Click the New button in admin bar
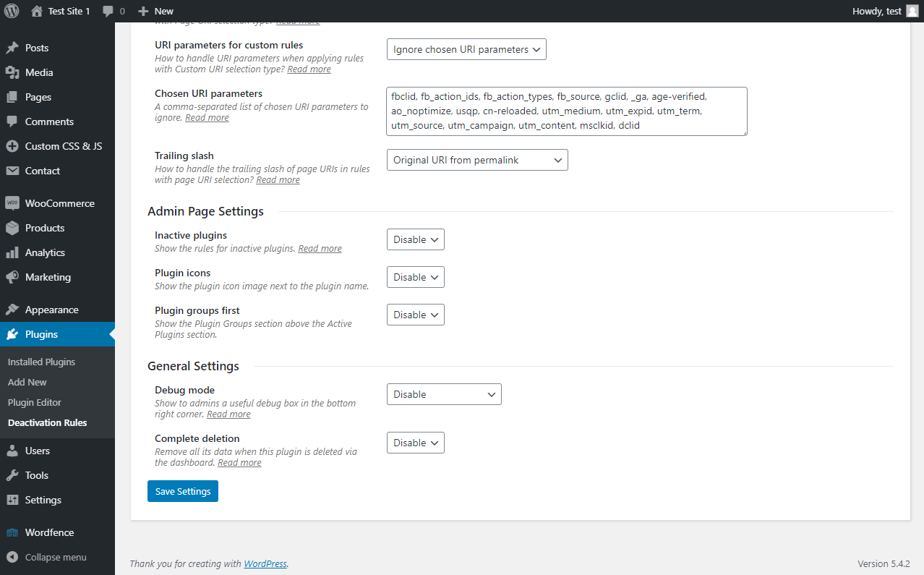 [156, 11]
